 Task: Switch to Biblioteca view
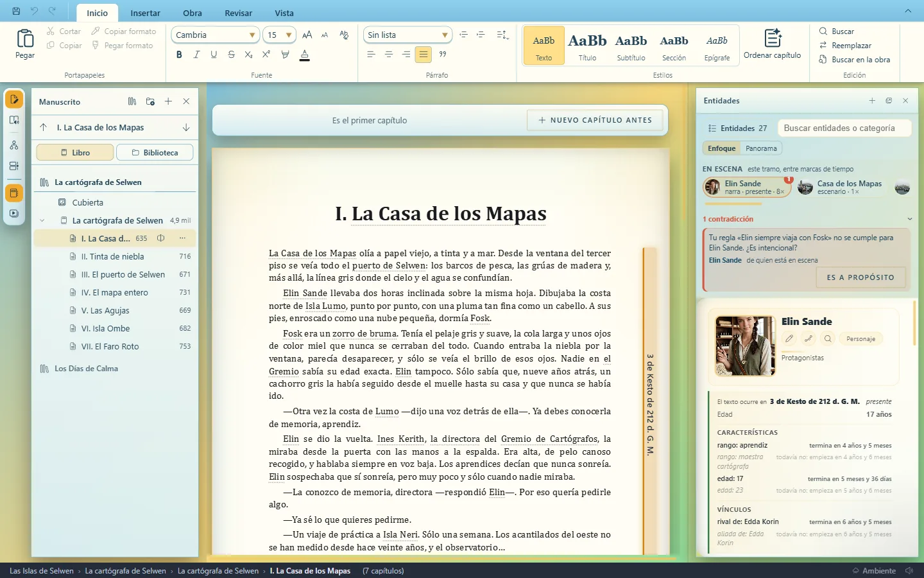point(155,152)
